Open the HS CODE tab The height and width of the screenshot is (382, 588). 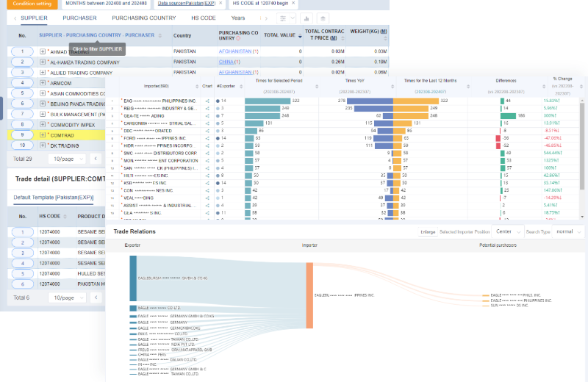click(x=204, y=18)
